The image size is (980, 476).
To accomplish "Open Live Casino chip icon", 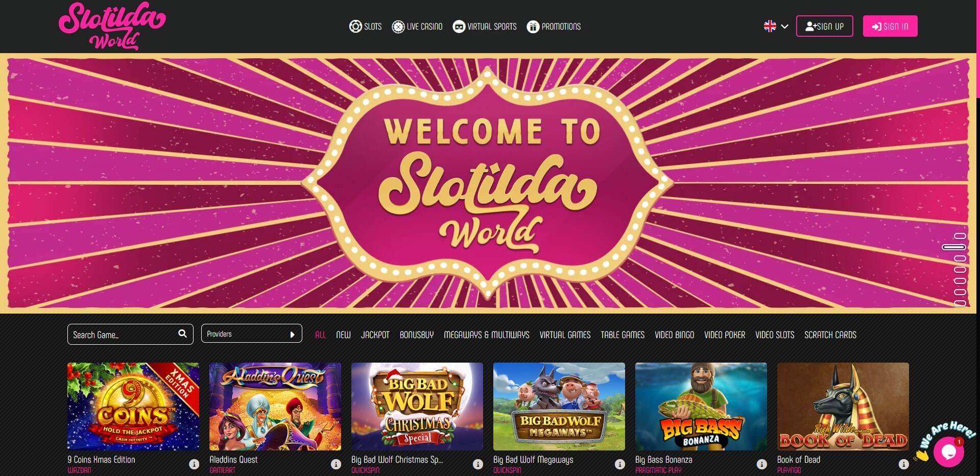I will 398,27.
